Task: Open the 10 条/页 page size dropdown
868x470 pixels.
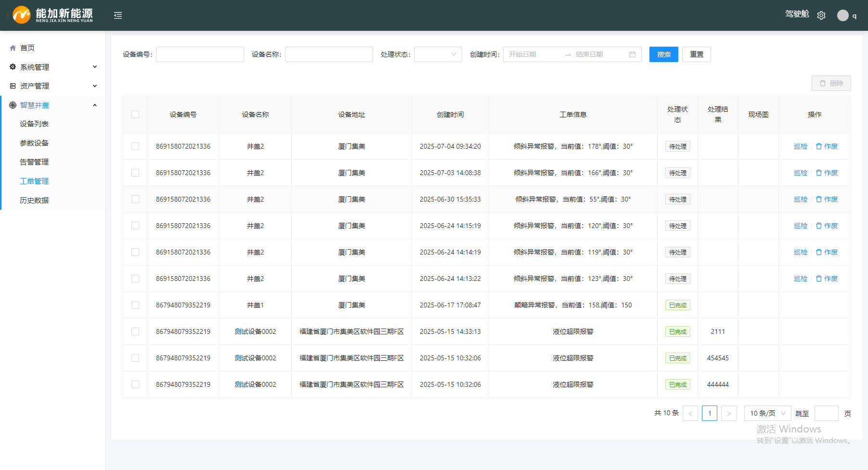Action: 767,413
